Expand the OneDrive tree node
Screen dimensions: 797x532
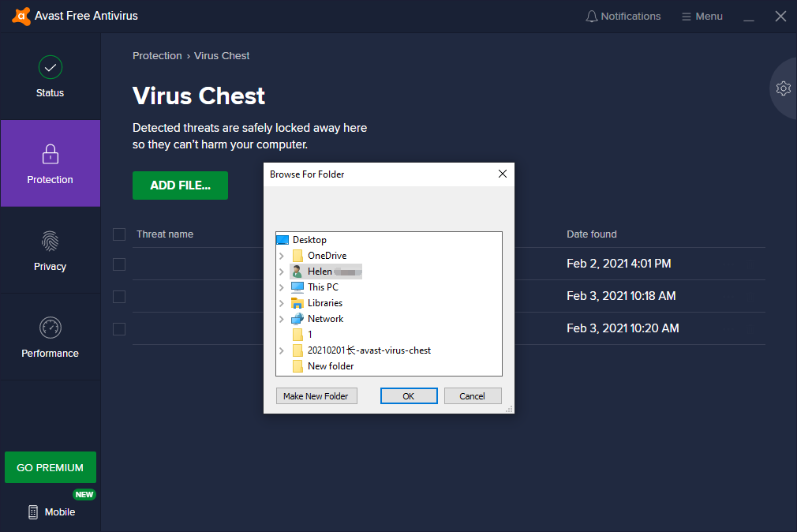[x=282, y=256]
